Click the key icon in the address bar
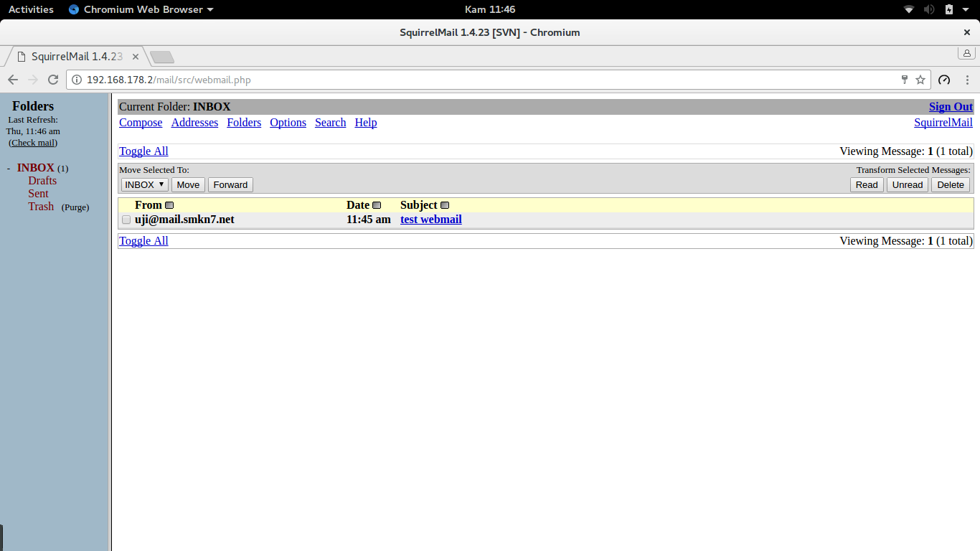Viewport: 980px width, 551px height. click(x=905, y=80)
